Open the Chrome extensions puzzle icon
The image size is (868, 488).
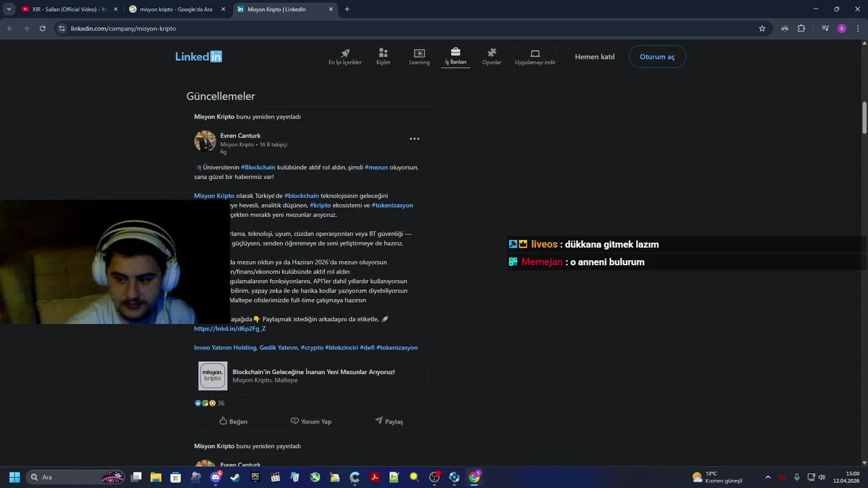pyautogui.click(x=802, y=28)
